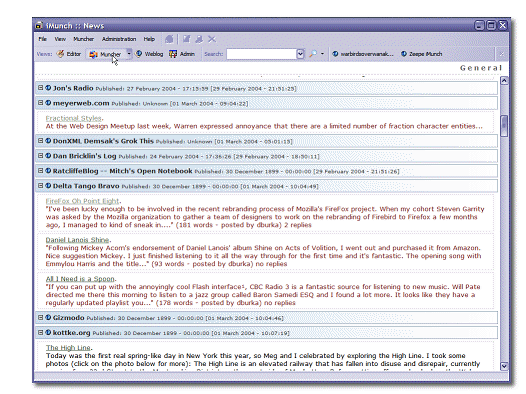The width and height of the screenshot is (526, 394).
Task: Open the View menu
Action: pyautogui.click(x=60, y=39)
